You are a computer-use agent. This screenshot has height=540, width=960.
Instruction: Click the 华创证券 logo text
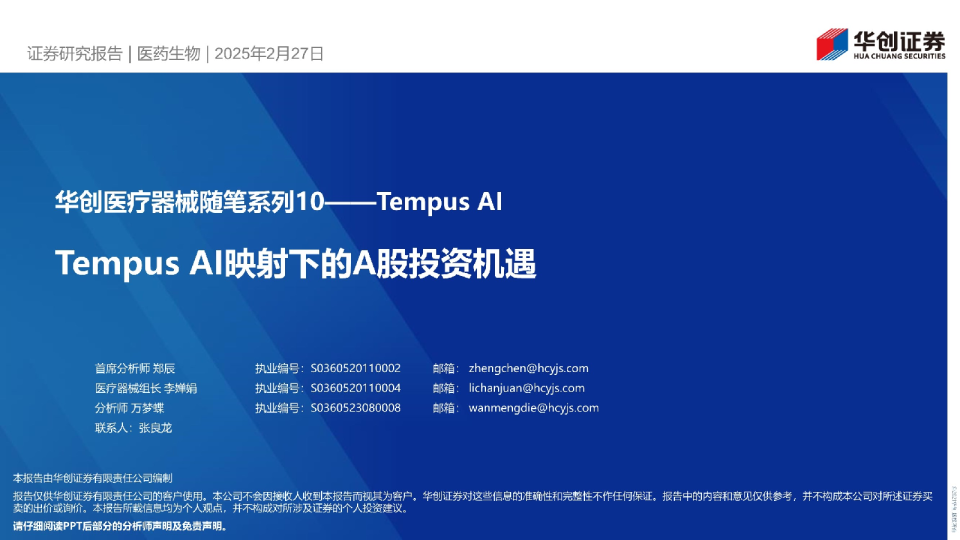[899, 41]
